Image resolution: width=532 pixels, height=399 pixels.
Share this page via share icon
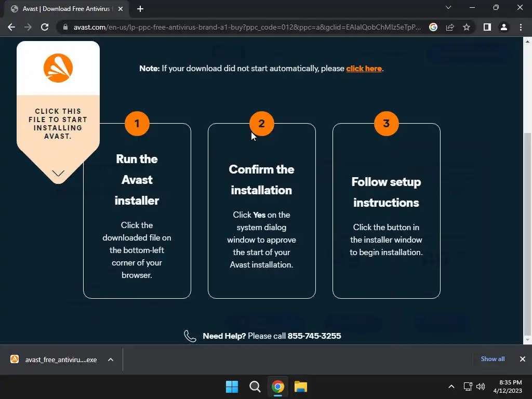(x=450, y=27)
